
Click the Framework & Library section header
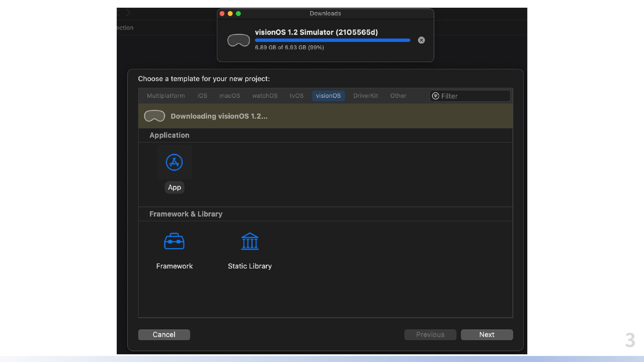(186, 214)
